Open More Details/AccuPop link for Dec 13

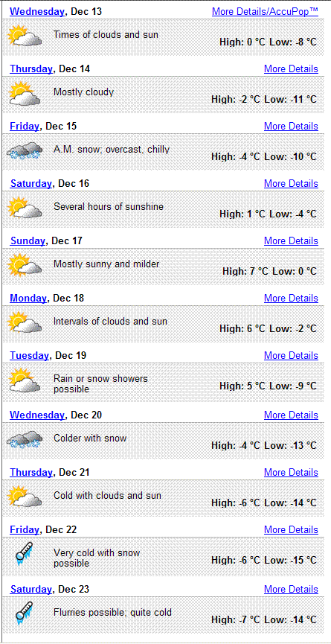[265, 11]
